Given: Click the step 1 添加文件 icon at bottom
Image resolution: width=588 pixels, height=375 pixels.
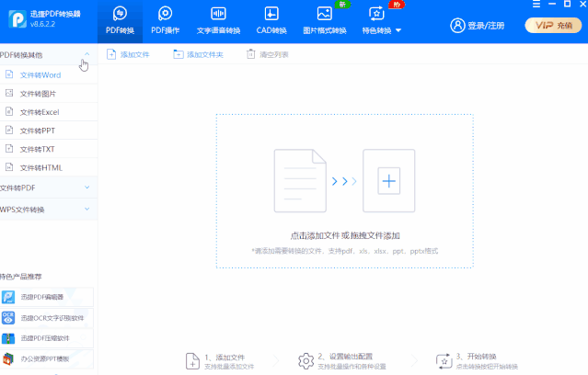Looking at the screenshot, I should (192, 361).
